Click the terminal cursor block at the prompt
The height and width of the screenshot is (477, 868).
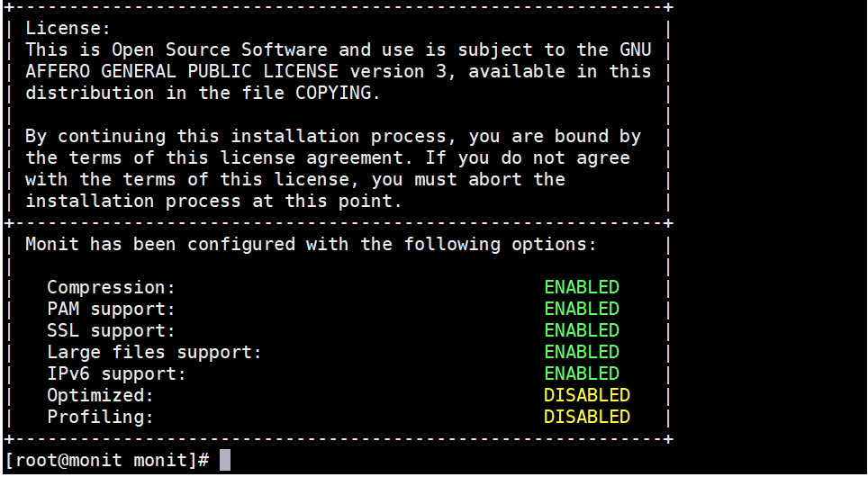(x=225, y=460)
